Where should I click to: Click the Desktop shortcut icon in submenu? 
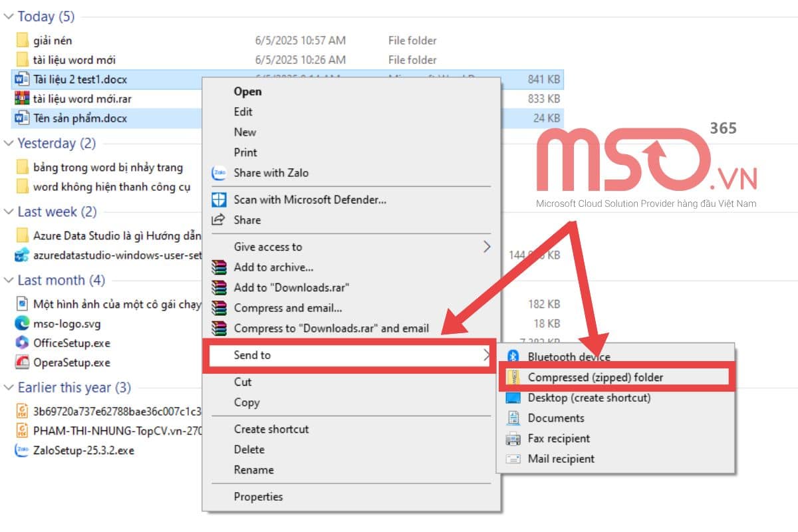[513, 398]
